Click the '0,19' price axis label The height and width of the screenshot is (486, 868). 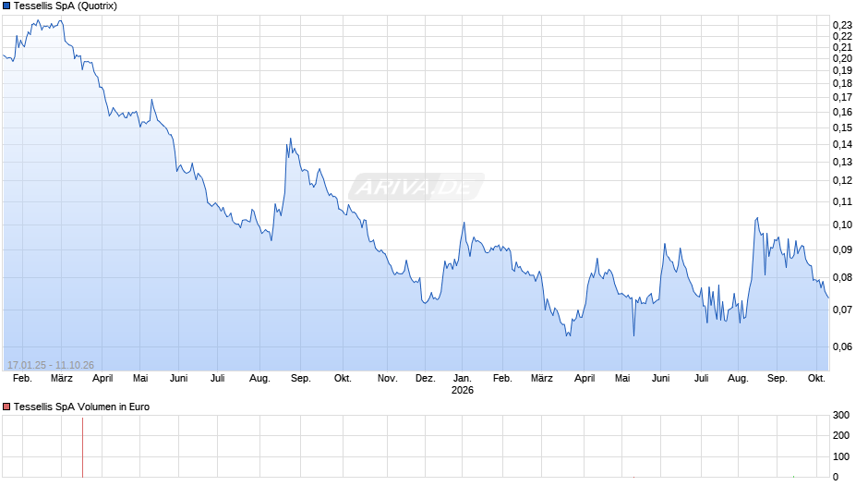(842, 71)
